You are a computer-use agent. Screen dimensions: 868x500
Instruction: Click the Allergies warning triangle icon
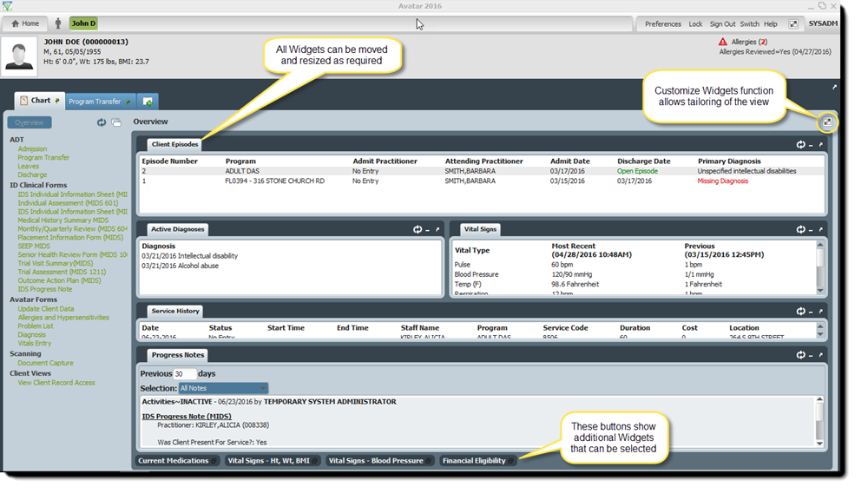tap(723, 42)
